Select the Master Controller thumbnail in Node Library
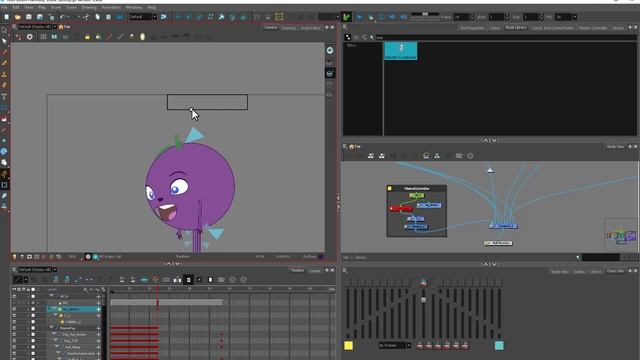The height and width of the screenshot is (360, 640). coord(401,51)
